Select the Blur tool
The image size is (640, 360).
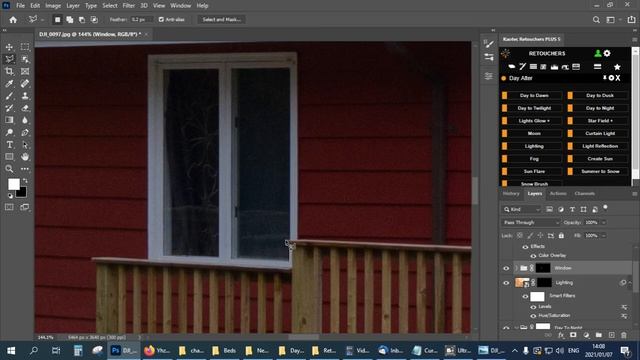[25, 120]
